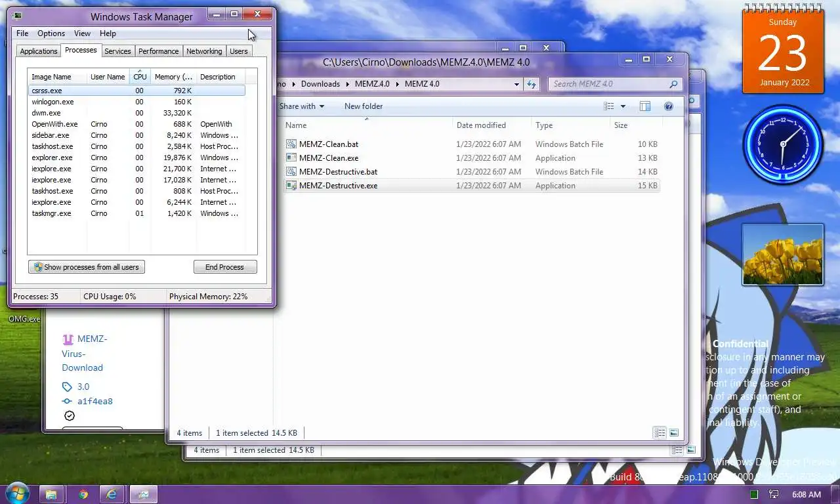Click the commit icon next to a1f4ea8
The height and width of the screenshot is (504, 840).
point(66,401)
